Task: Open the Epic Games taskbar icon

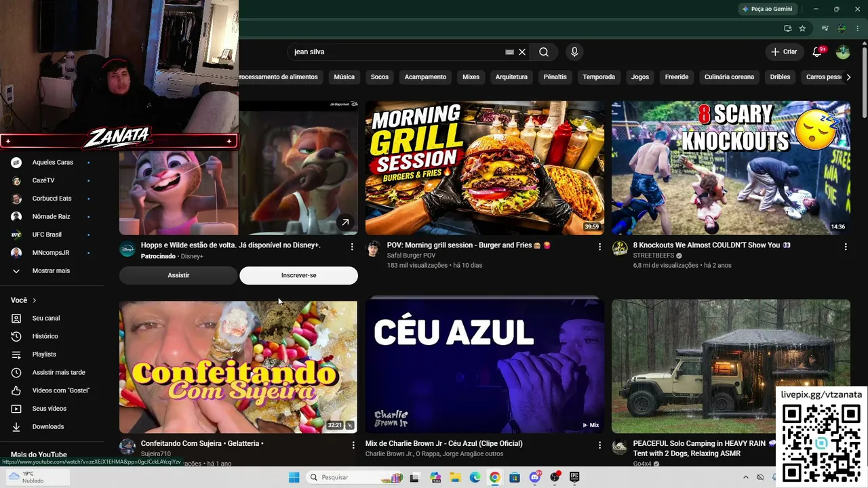Action: click(574, 477)
